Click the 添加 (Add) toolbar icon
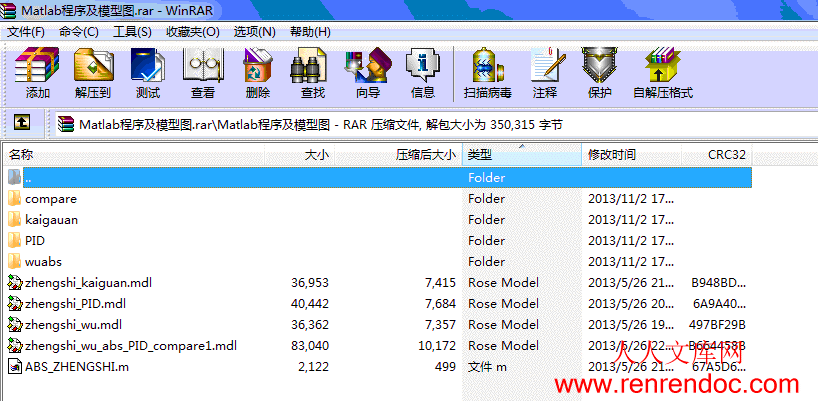This screenshot has width=818, height=401. click(37, 65)
